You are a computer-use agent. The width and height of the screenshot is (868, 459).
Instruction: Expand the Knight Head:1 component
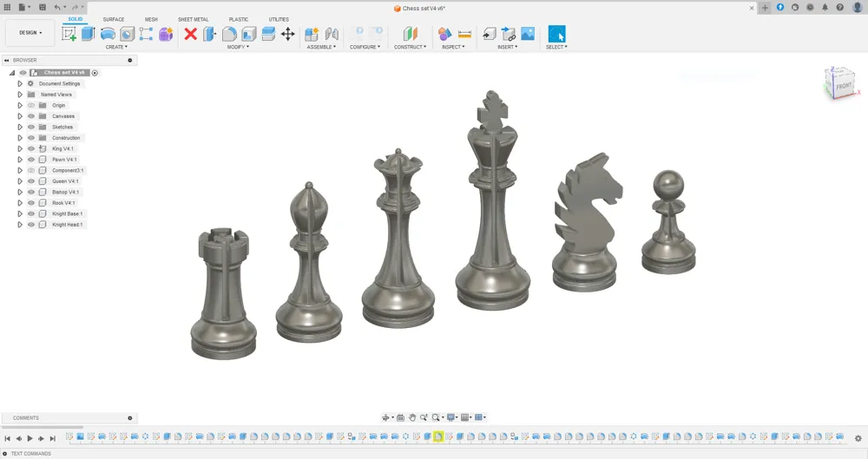coord(20,224)
